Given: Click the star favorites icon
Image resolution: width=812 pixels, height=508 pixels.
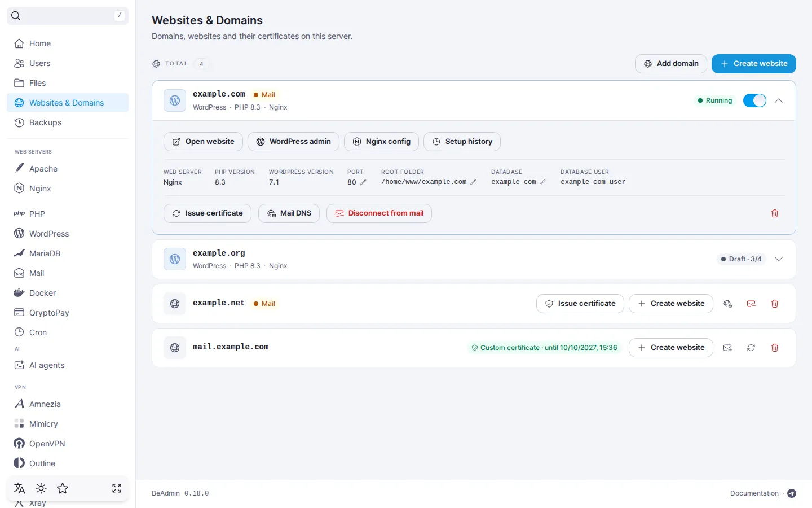Looking at the screenshot, I should (x=63, y=488).
